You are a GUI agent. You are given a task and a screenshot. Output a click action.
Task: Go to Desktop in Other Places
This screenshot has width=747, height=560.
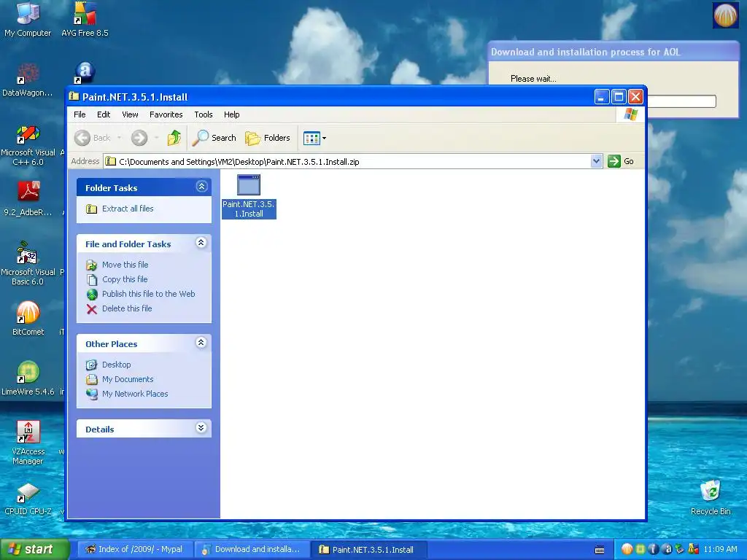[x=116, y=365]
